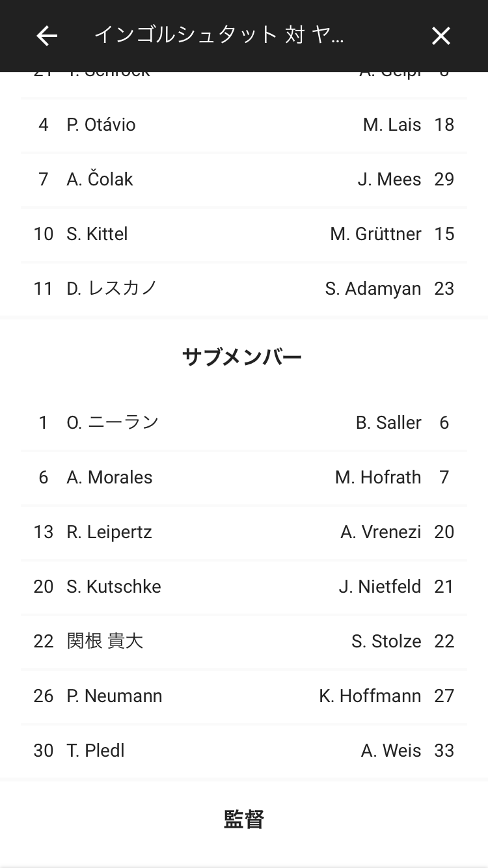Open P. Neumann substitute entry
This screenshot has width=488, height=868.
coord(114,696)
